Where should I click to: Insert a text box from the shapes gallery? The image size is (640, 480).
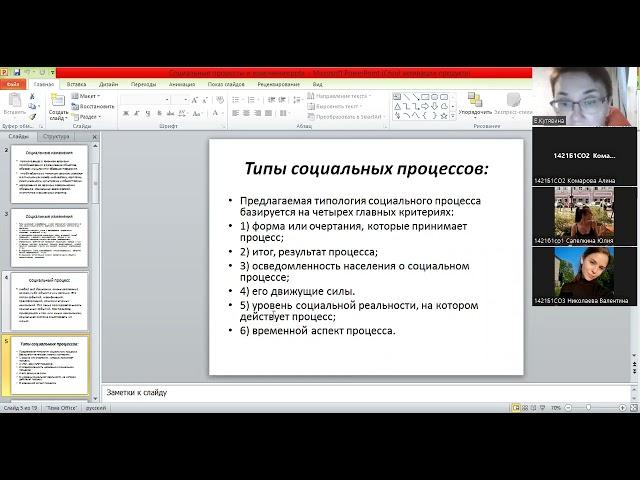(x=397, y=97)
